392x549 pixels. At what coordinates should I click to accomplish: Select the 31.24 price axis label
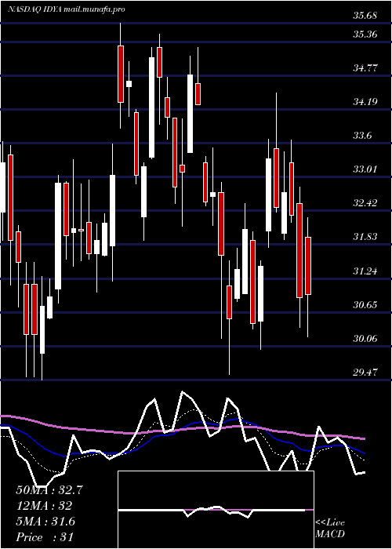[x=365, y=271]
